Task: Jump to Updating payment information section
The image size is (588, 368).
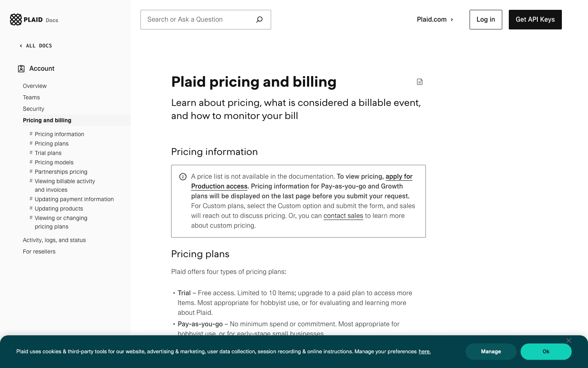Action: pos(74,199)
